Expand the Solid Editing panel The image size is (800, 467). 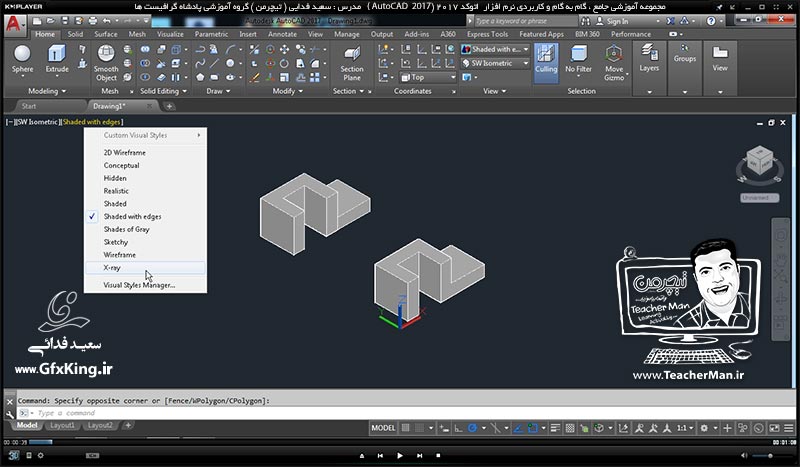(x=163, y=91)
